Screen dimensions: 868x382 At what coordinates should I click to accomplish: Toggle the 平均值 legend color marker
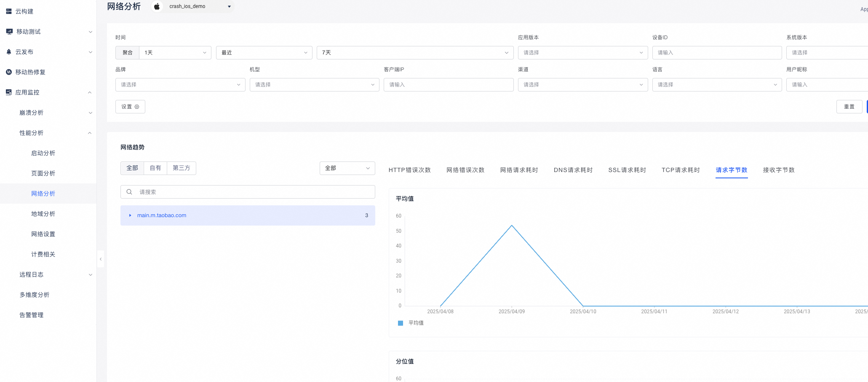coord(401,323)
